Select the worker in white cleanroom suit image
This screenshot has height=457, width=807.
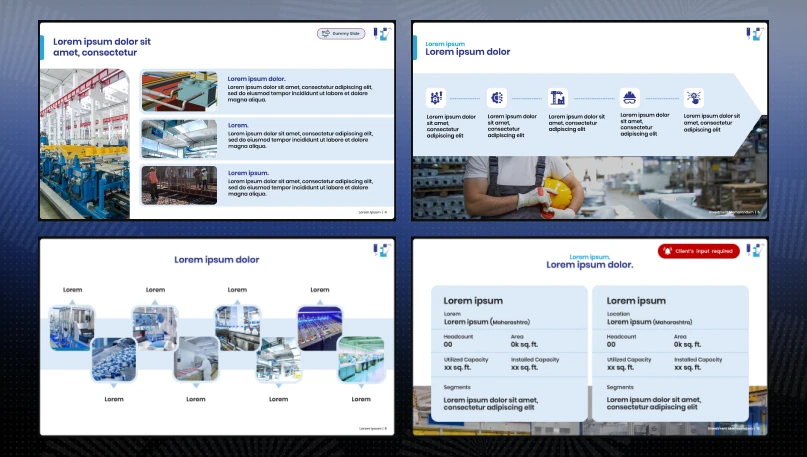pyautogui.click(x=196, y=359)
